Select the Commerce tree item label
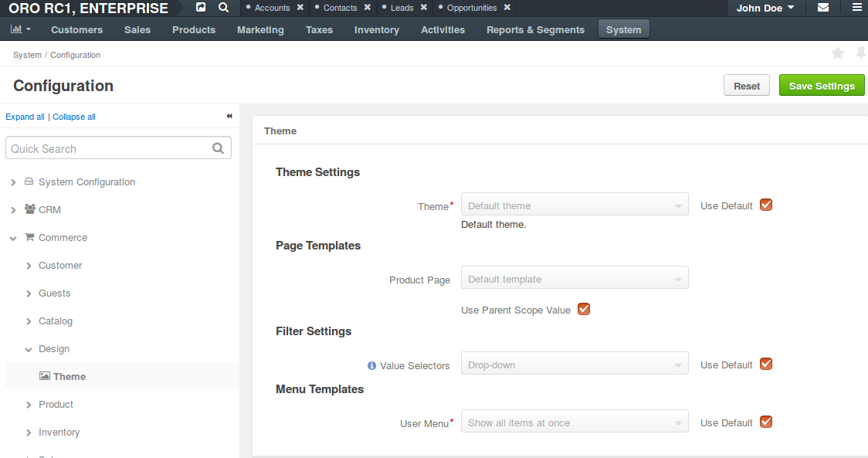This screenshot has width=868, height=458. click(x=63, y=238)
